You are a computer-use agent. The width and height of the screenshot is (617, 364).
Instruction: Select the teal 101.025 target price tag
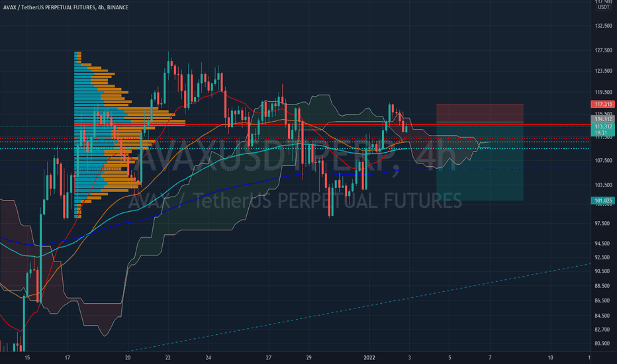pyautogui.click(x=603, y=201)
